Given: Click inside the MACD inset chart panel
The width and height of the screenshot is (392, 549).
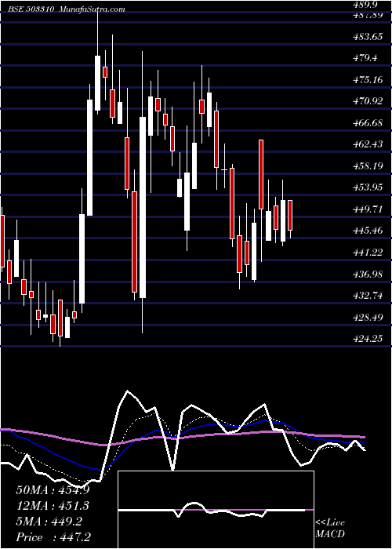Looking at the screenshot, I should tap(216, 510).
